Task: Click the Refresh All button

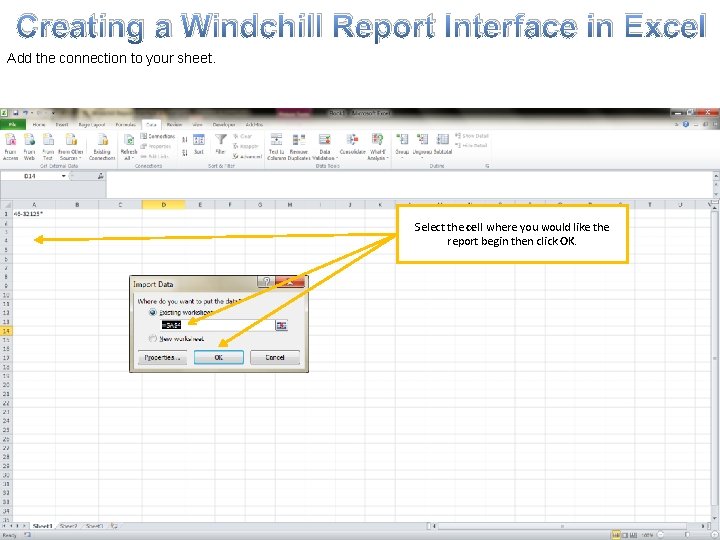Action: point(129,147)
